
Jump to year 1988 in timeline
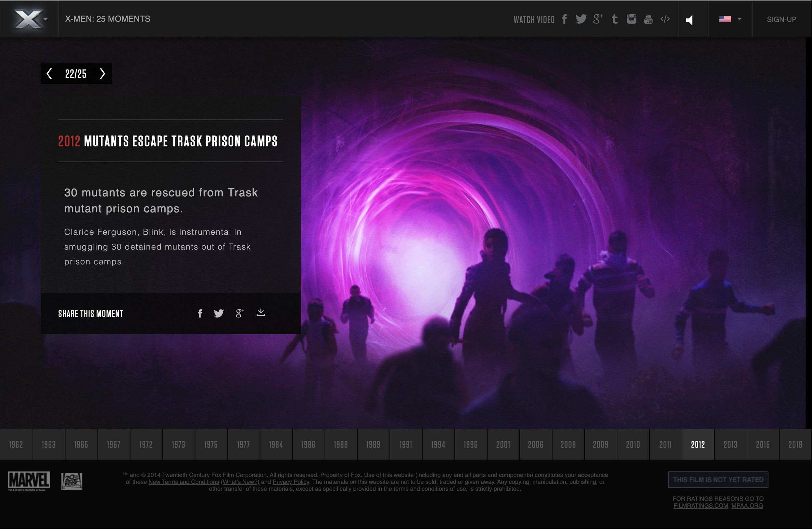click(340, 445)
